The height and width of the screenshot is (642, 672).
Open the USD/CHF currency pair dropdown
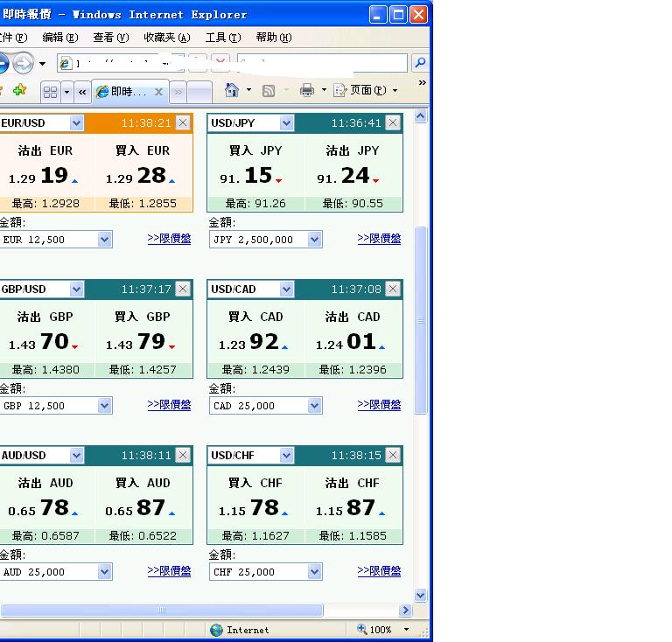(286, 456)
